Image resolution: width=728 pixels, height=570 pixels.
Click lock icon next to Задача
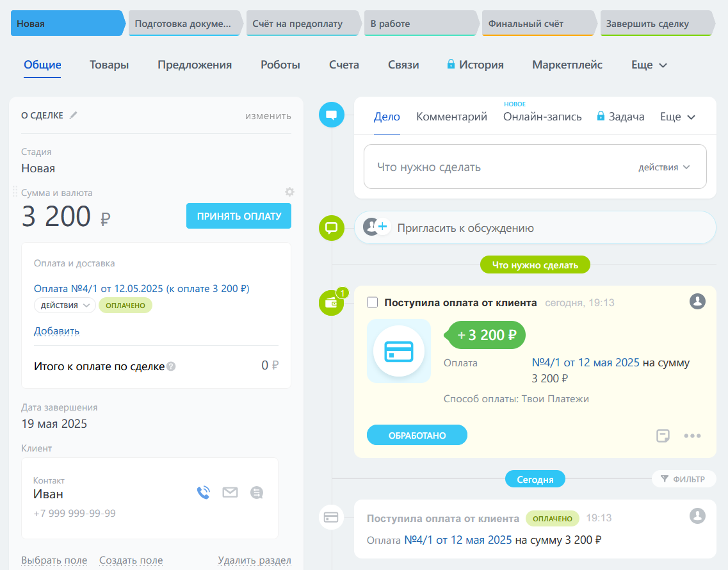tap(601, 116)
